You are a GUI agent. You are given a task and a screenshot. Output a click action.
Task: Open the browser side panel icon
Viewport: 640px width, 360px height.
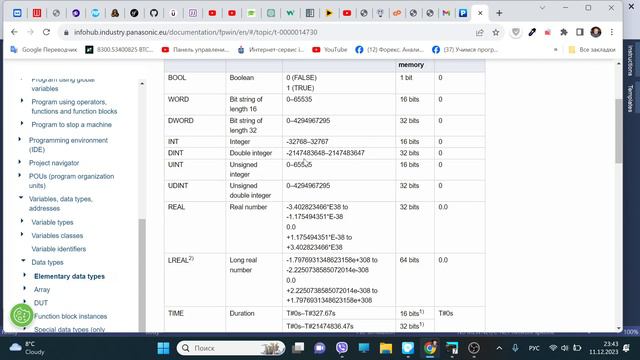click(580, 32)
